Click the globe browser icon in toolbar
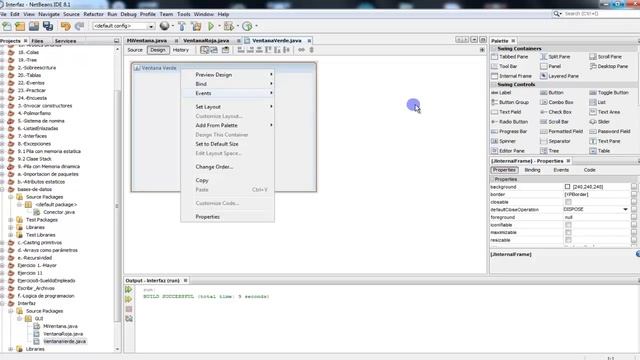Viewport: 640px width, 360px height. 164,26
